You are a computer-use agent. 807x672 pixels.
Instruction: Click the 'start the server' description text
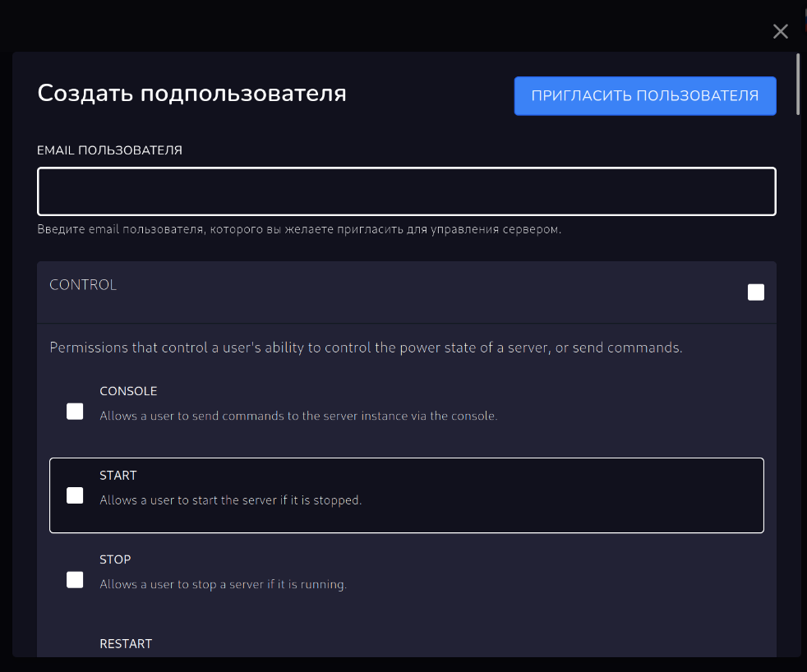[230, 499]
